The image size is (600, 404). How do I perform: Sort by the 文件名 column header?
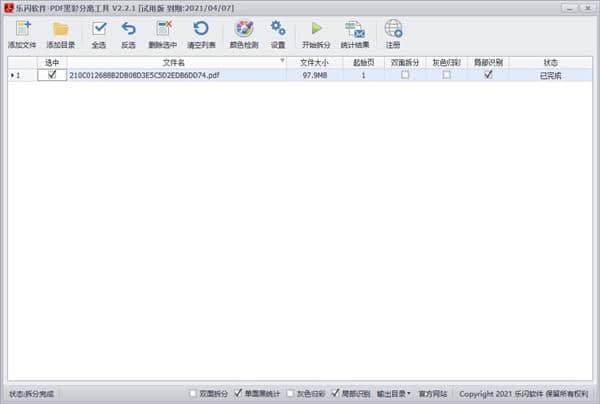174,63
